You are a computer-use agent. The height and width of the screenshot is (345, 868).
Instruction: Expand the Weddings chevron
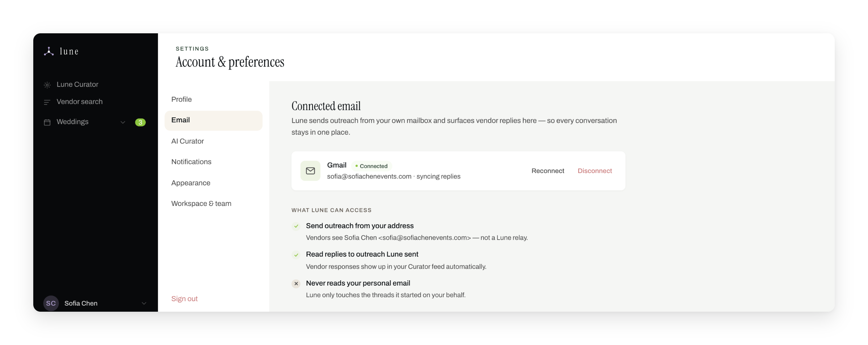[x=123, y=122]
